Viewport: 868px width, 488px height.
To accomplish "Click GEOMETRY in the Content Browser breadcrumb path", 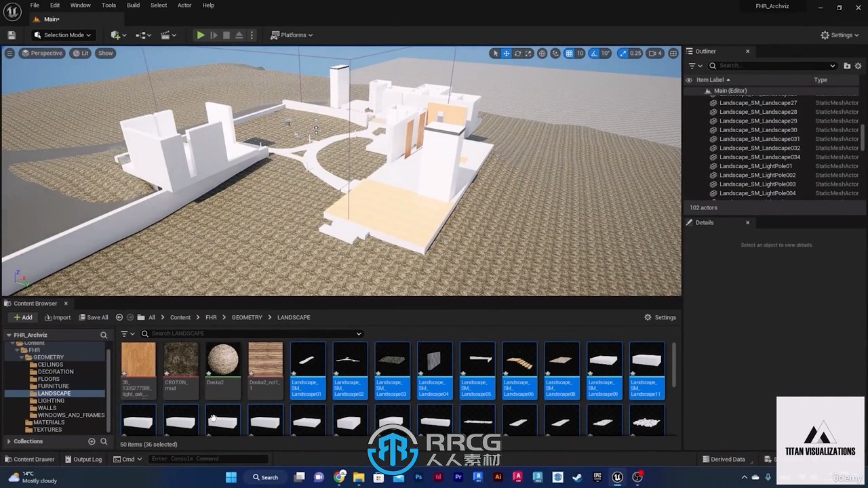I will 247,317.
